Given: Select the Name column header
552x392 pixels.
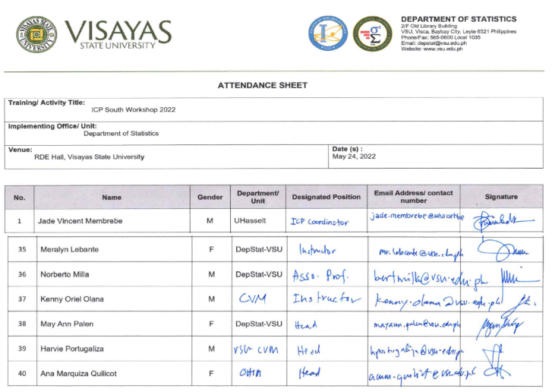Looking at the screenshot, I should [112, 198].
